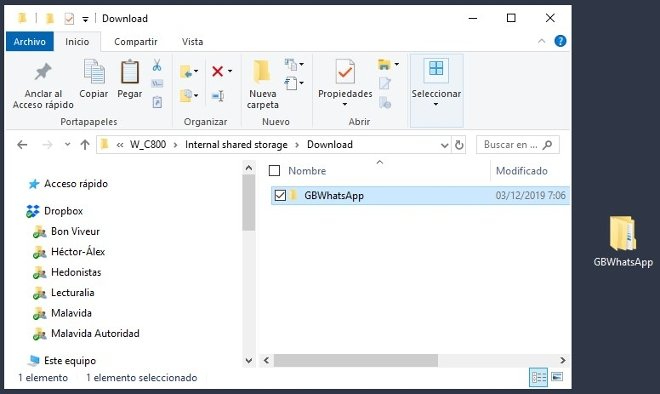Click the horizontal scrollbar right arrow
Screen dimensions: 660x394
click(562, 360)
